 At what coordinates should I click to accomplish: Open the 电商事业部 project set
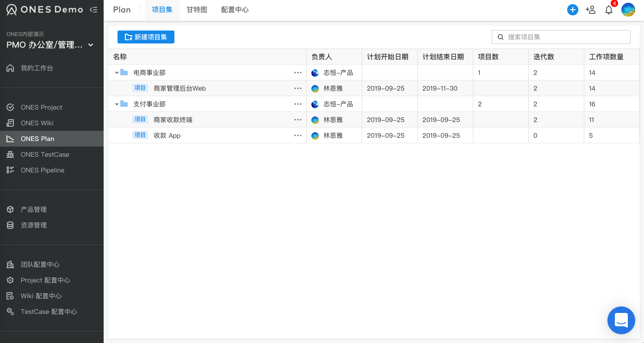[x=149, y=73]
